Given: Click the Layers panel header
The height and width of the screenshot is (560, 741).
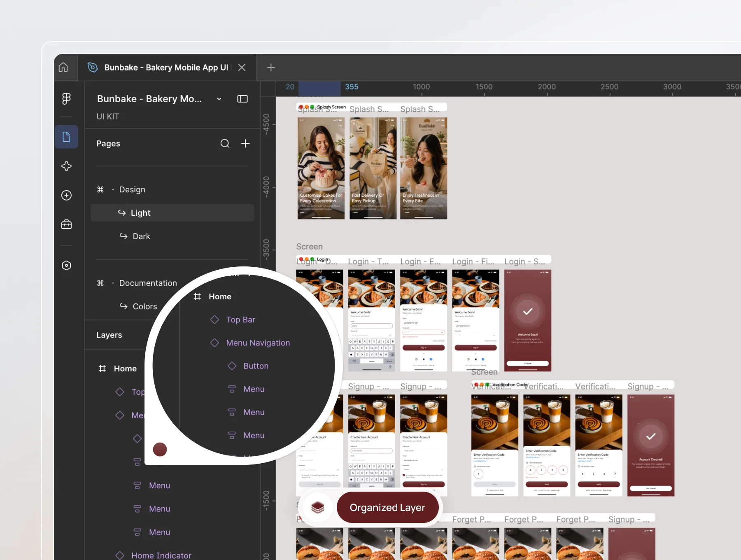Looking at the screenshot, I should (x=109, y=335).
